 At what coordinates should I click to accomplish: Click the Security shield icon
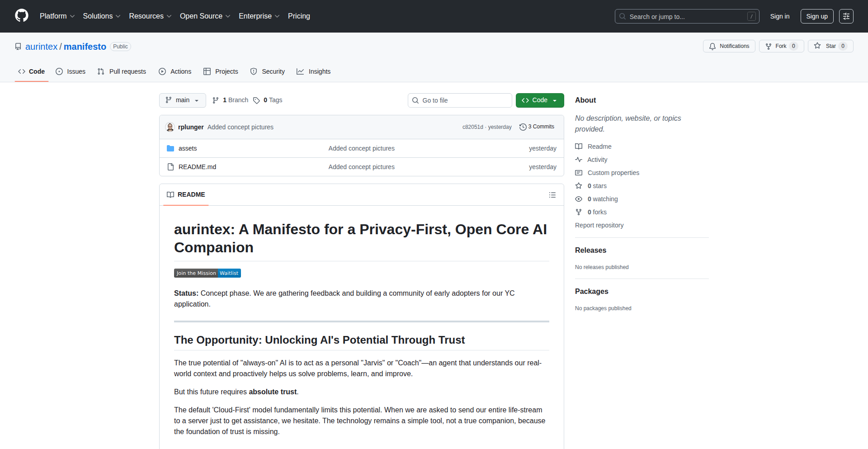pyautogui.click(x=254, y=71)
